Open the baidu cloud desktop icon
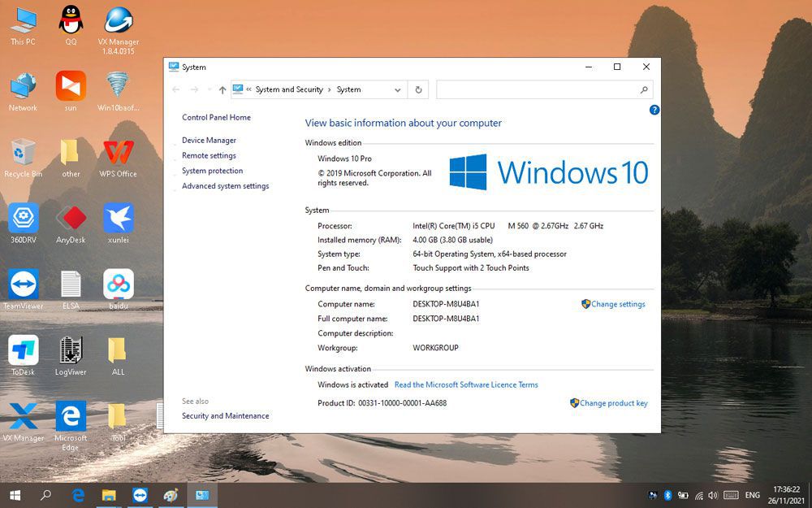Viewport: 812px width, 508px height. tap(119, 289)
